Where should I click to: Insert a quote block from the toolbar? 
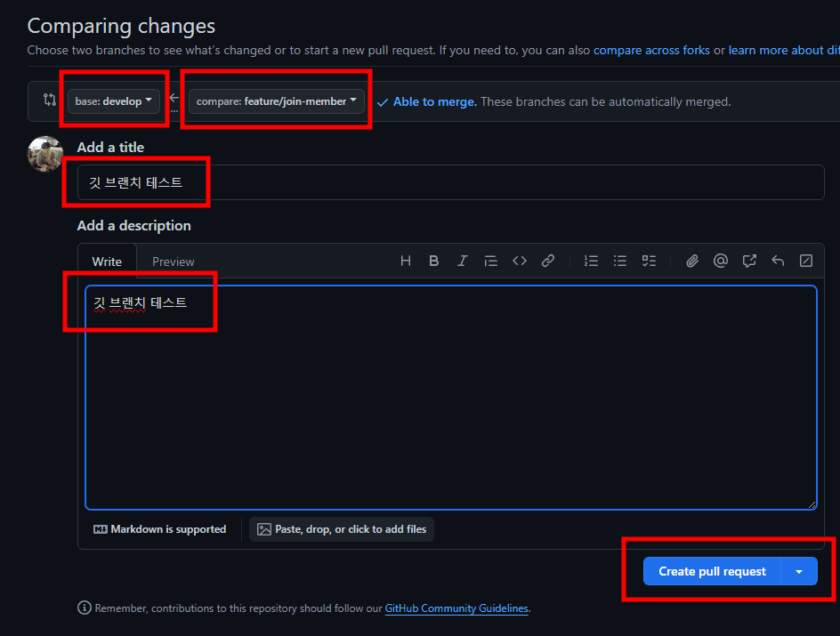[490, 261]
